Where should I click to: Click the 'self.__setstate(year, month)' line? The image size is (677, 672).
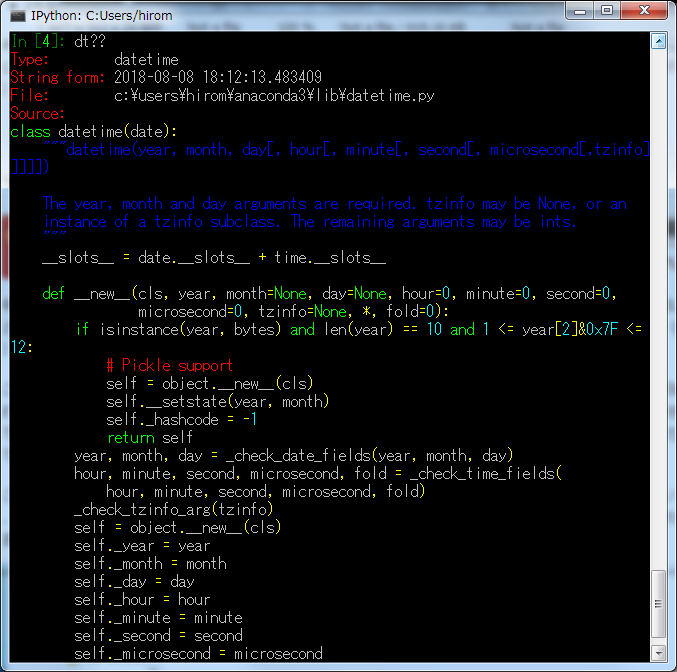point(218,402)
